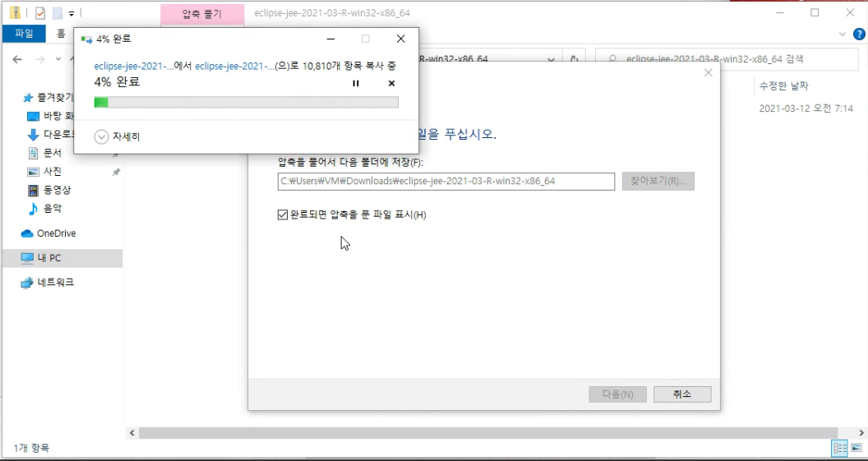Open the 파일 file menu tab
The image size is (868, 461).
click(x=24, y=34)
